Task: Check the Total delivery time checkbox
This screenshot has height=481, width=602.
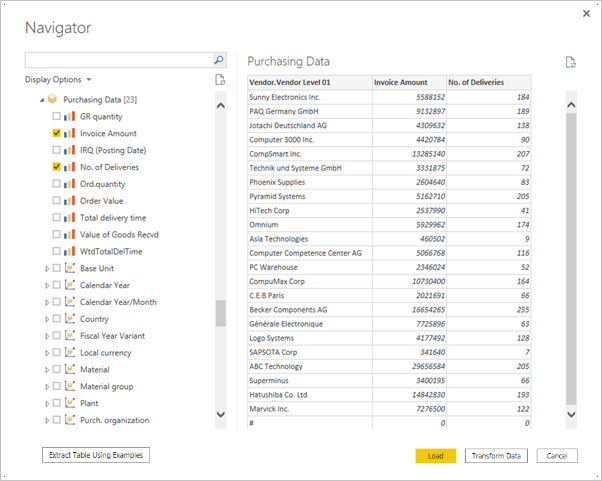Action: [x=56, y=217]
